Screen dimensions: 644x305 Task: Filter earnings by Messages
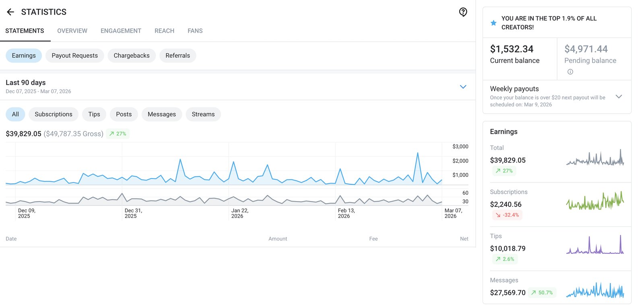tap(162, 114)
